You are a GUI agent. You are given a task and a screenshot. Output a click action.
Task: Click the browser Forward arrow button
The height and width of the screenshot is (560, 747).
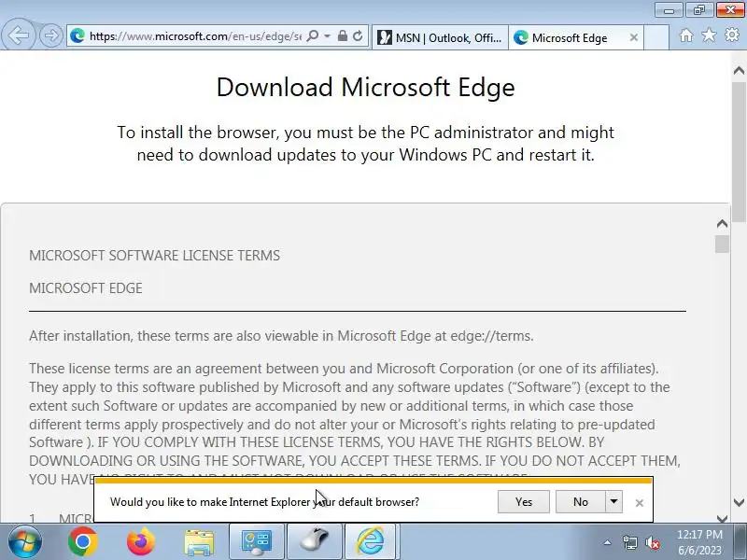(x=50, y=35)
